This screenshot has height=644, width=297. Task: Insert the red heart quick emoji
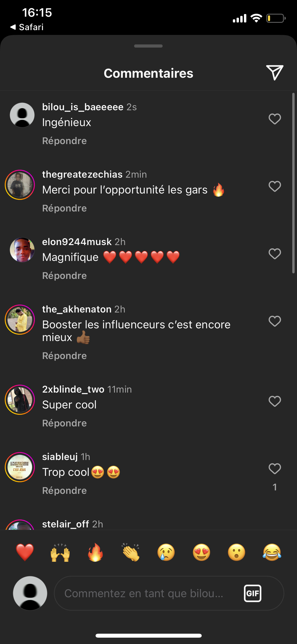[25, 552]
